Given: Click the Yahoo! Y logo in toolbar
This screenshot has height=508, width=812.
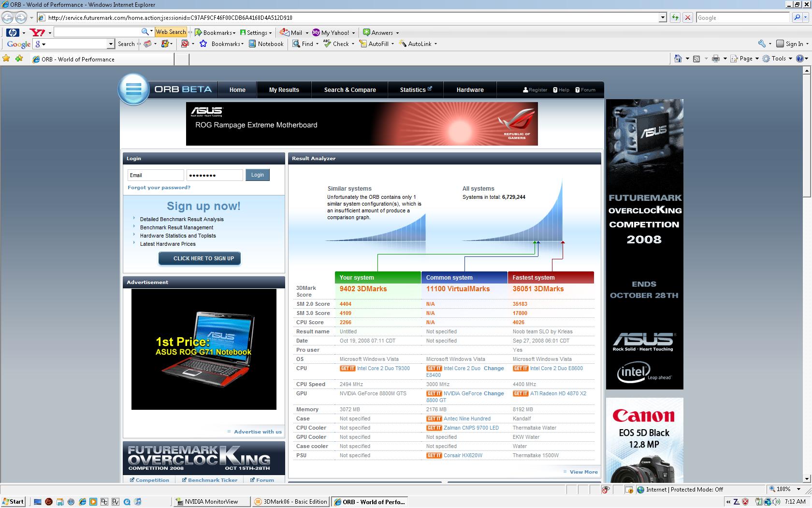Looking at the screenshot, I should (37, 32).
